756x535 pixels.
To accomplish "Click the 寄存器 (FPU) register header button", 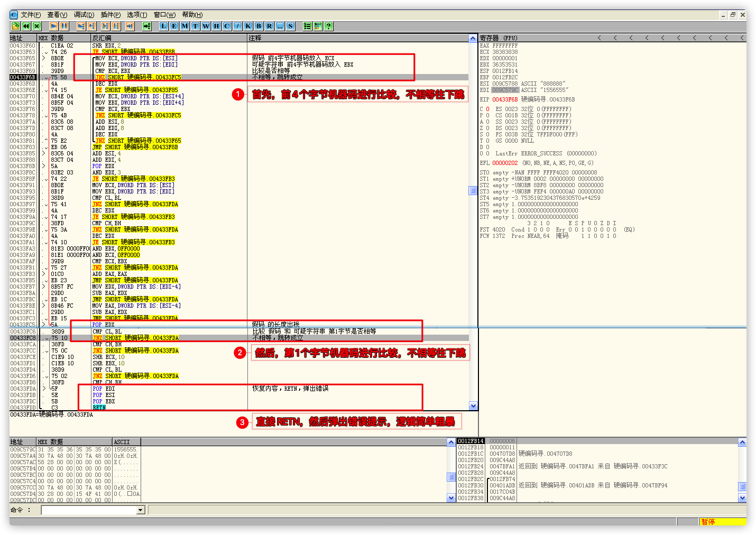I will click(x=499, y=38).
